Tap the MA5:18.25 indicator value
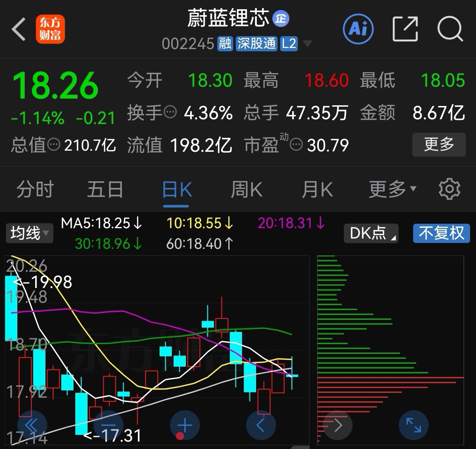 (x=101, y=223)
